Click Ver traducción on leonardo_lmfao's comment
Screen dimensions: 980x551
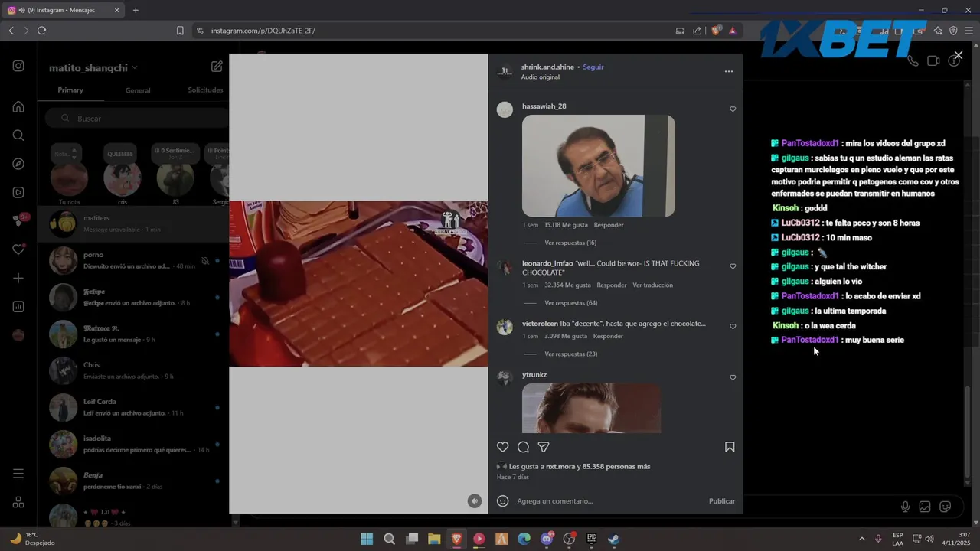(652, 285)
